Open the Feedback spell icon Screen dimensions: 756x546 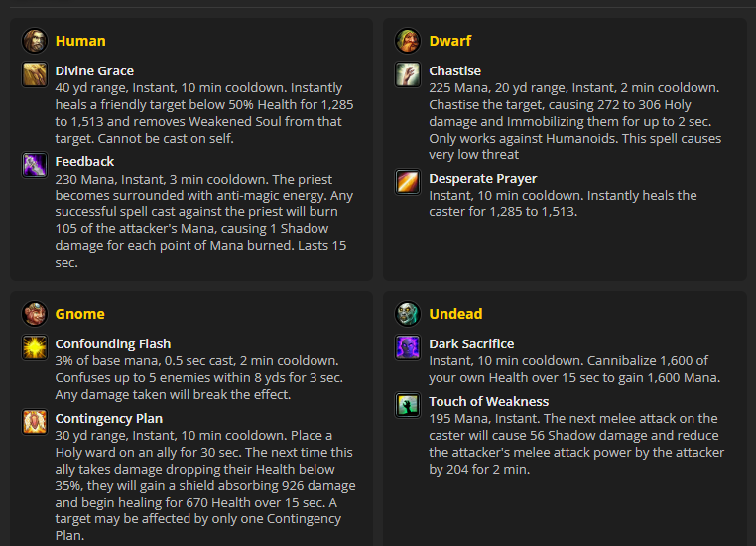coord(35,165)
